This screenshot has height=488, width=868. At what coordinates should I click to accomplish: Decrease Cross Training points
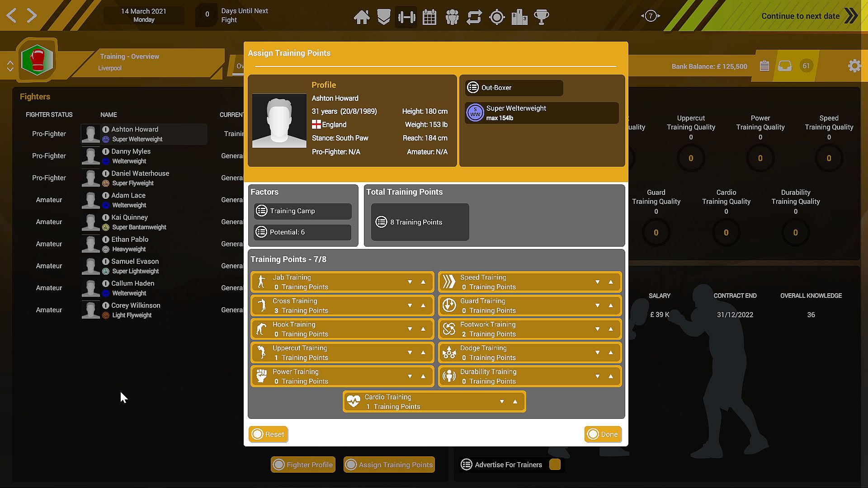410,305
